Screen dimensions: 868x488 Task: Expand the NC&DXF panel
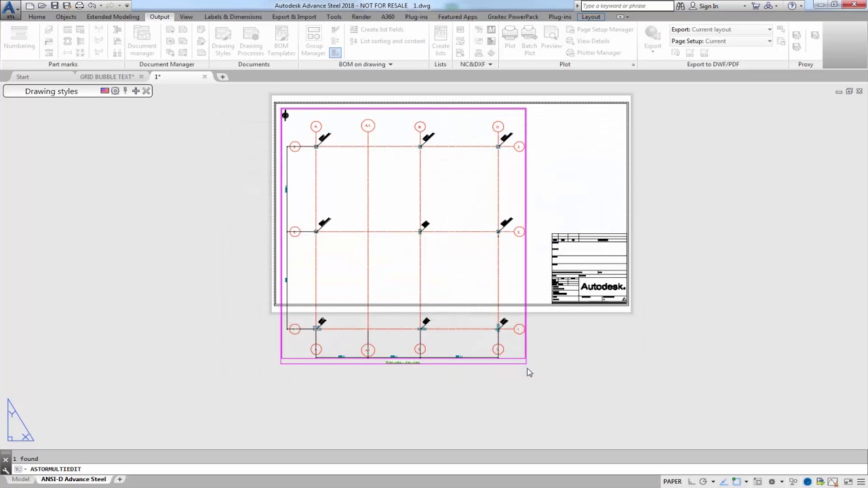476,64
